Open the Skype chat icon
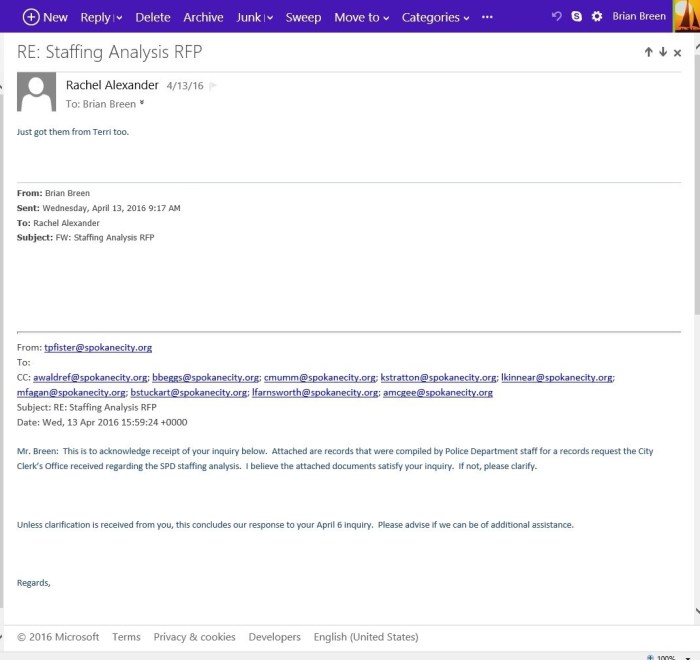700x660 pixels. 577,17
